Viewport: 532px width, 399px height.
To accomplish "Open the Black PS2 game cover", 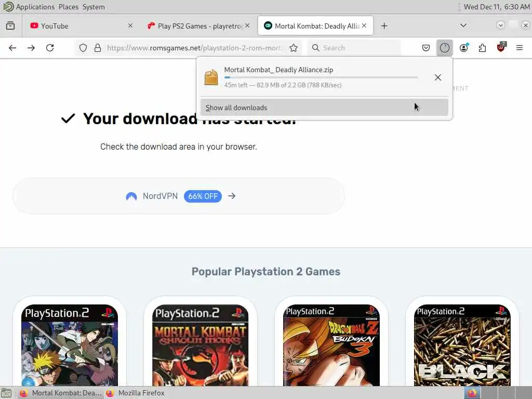I will click(462, 345).
